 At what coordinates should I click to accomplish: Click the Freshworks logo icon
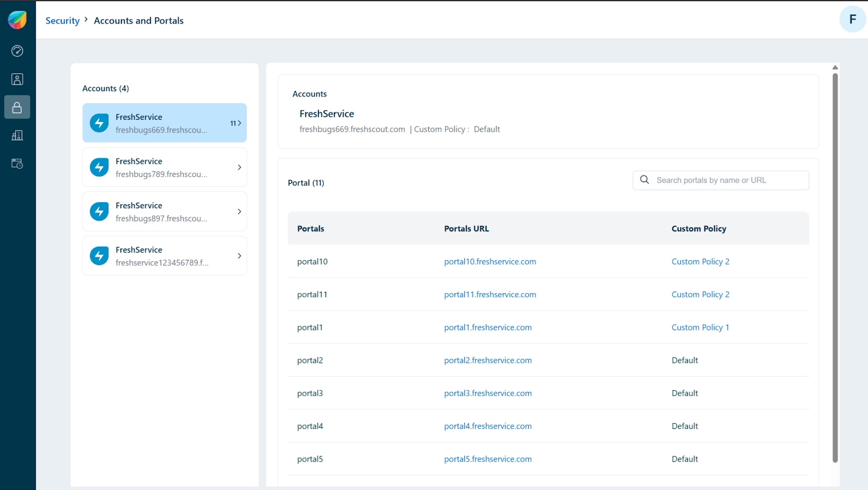(x=17, y=20)
